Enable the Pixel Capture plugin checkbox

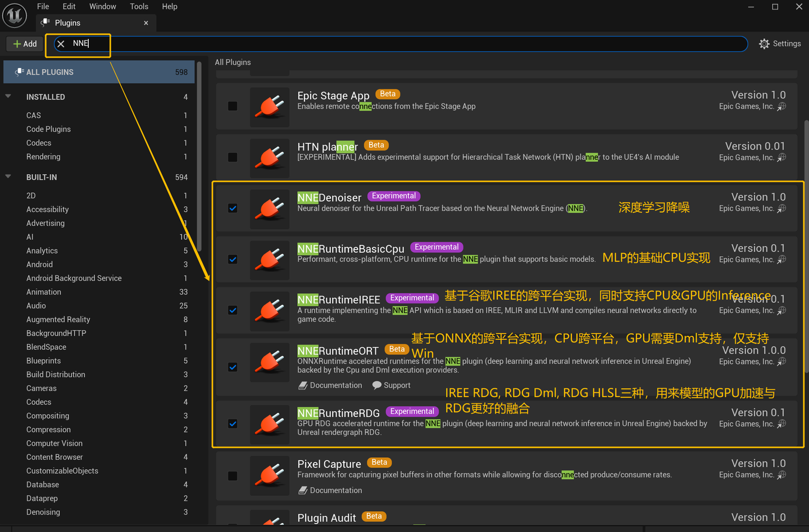233,476
